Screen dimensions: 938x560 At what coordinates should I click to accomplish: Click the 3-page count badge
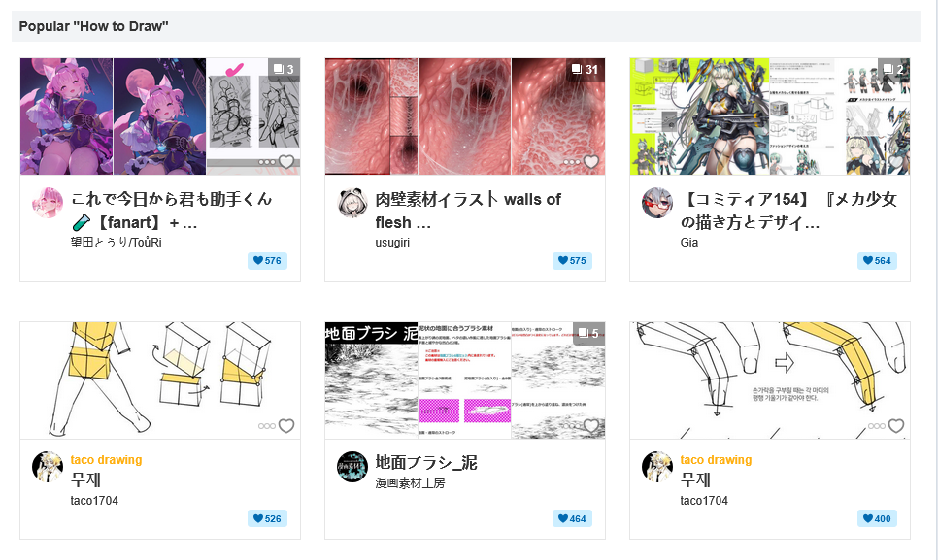(x=284, y=69)
